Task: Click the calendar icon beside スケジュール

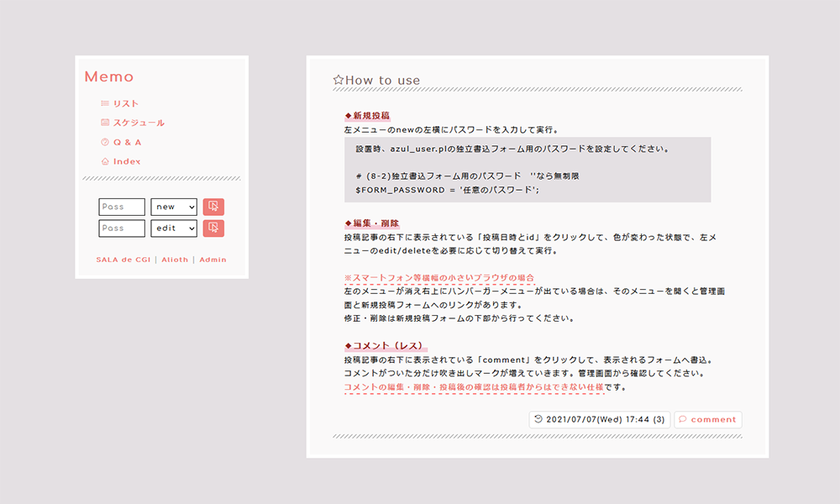Action: pyautogui.click(x=105, y=123)
